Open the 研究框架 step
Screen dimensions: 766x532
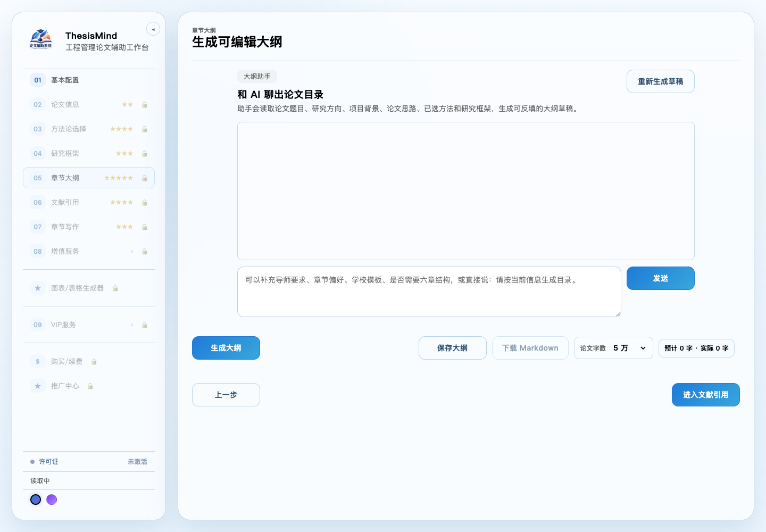click(x=89, y=154)
